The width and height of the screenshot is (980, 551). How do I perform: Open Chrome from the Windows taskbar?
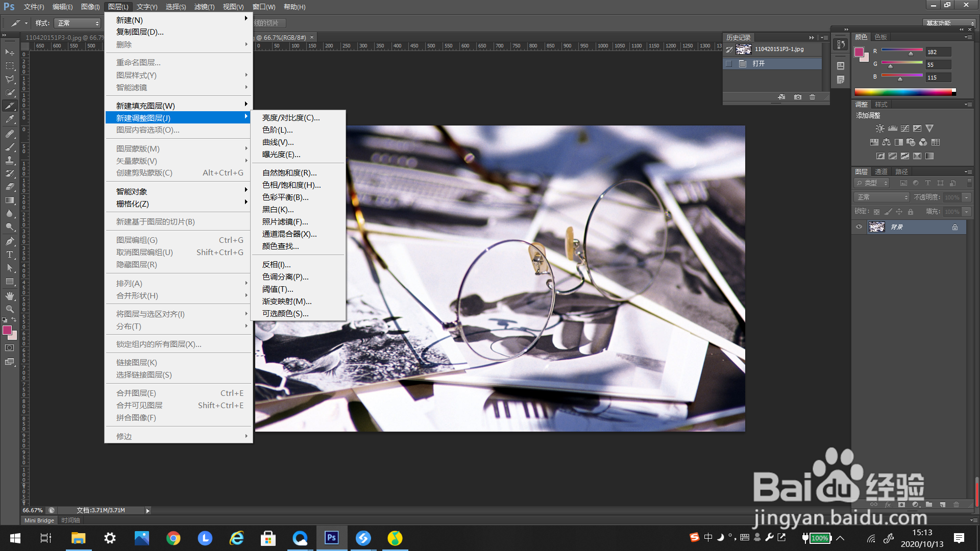tap(173, 538)
